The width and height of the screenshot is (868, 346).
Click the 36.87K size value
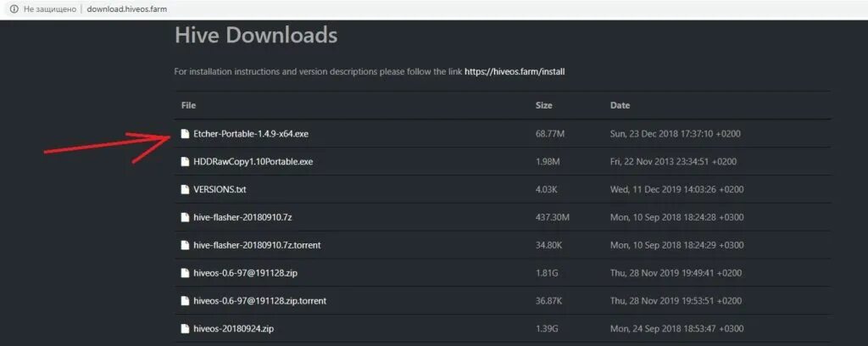(548, 301)
